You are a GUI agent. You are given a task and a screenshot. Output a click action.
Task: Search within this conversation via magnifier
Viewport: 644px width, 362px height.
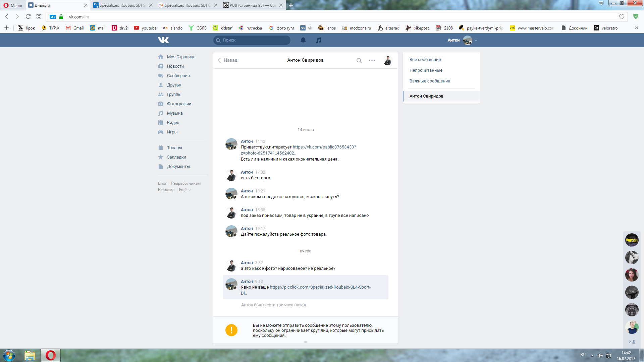[359, 61]
